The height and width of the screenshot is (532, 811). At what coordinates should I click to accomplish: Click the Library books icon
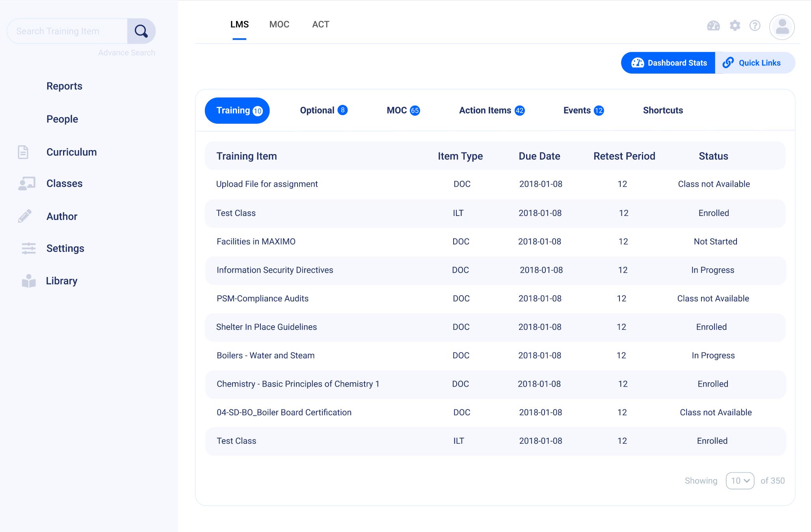click(x=28, y=281)
